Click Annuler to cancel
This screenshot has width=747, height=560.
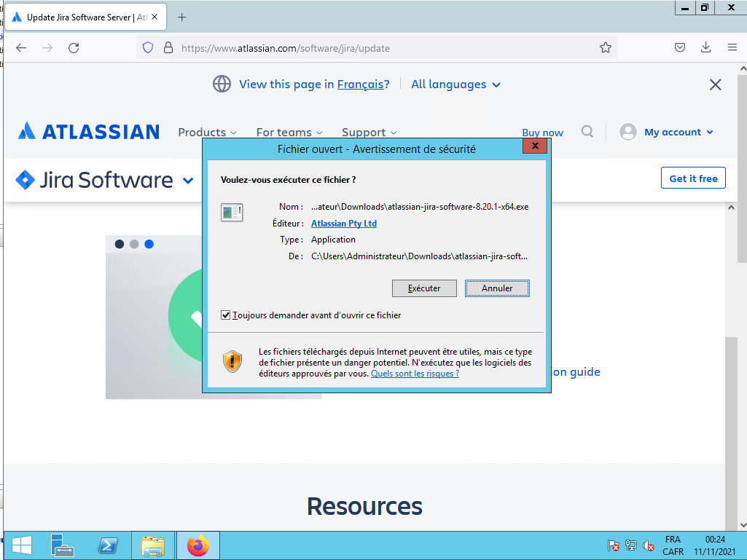tap(497, 288)
